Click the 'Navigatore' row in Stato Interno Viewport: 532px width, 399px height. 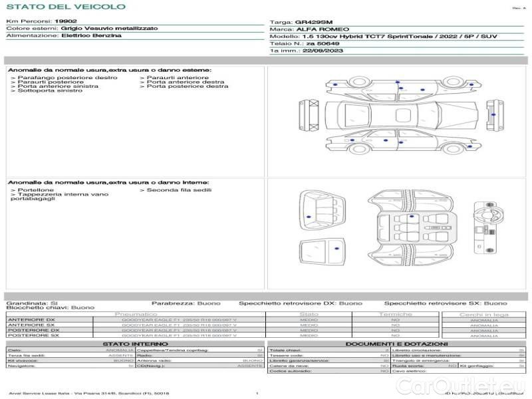pyautogui.click(x=22, y=366)
